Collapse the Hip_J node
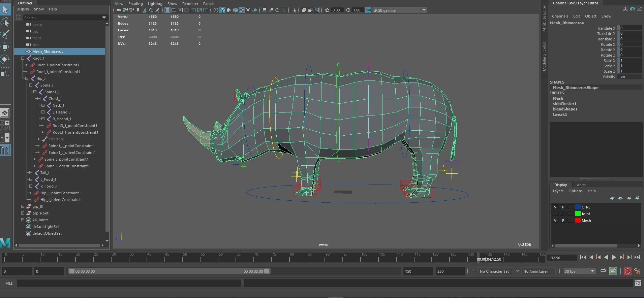Screen dimensions: 644x298 coord(27,78)
